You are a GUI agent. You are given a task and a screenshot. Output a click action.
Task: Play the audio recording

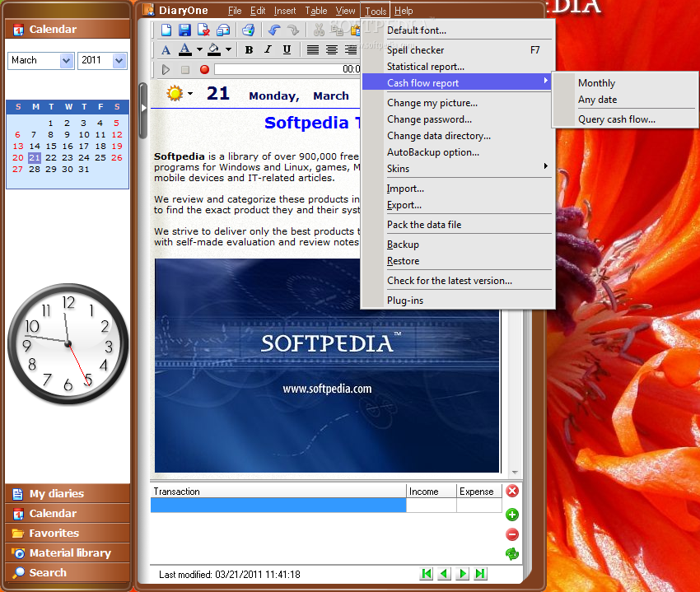click(x=166, y=70)
